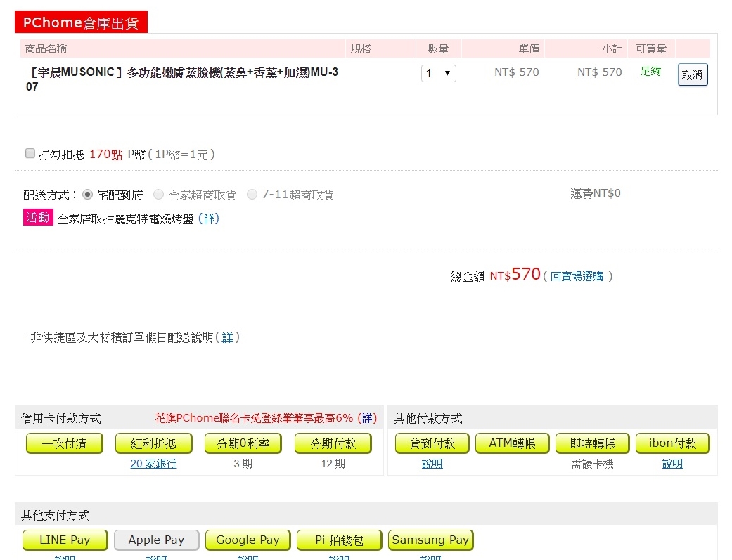Pay with Pi 拍錢包
The image size is (732, 560).
click(x=340, y=540)
